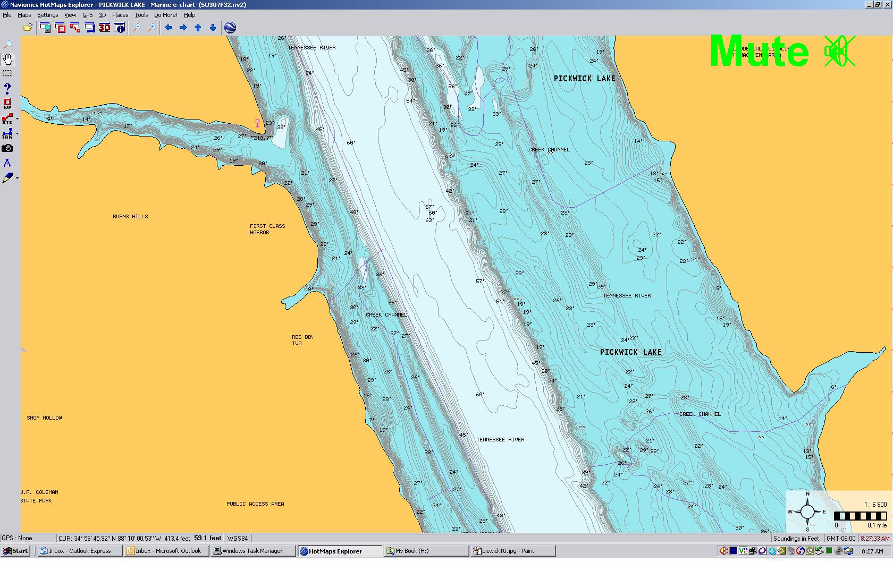Open the camera snapshot tool
This screenshot has width=893, height=588.
pyautogui.click(x=7, y=149)
